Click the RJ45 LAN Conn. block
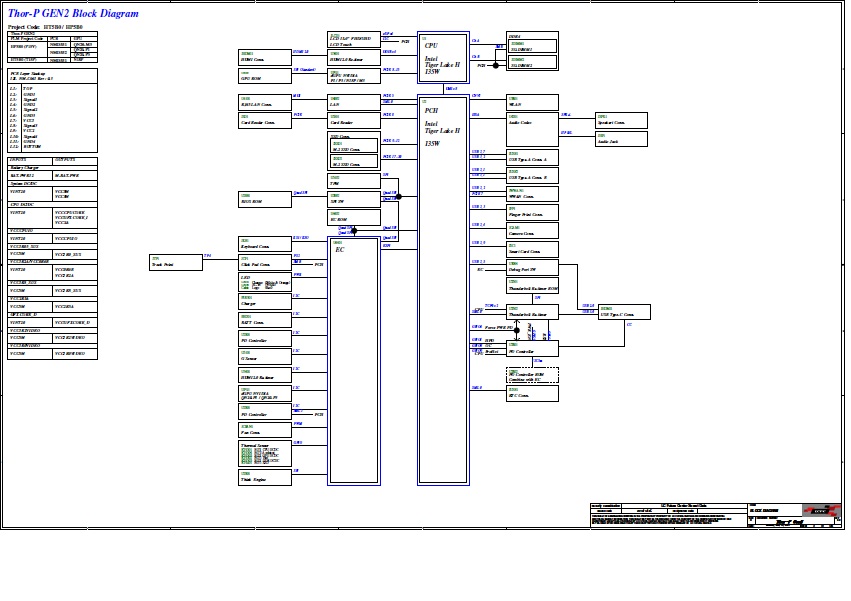Screen dimensions: 851x601 pos(265,102)
